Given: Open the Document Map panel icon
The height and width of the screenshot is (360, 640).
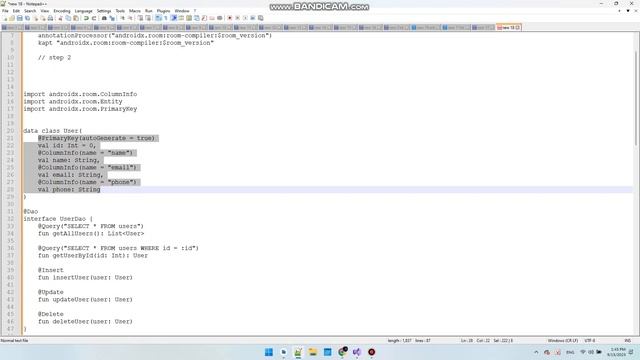Looking at the screenshot, I should pos(189,18).
